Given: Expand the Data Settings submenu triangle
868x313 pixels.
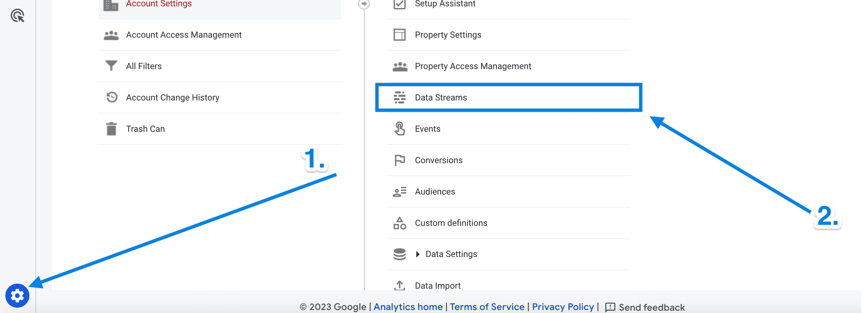Looking at the screenshot, I should coord(418,254).
